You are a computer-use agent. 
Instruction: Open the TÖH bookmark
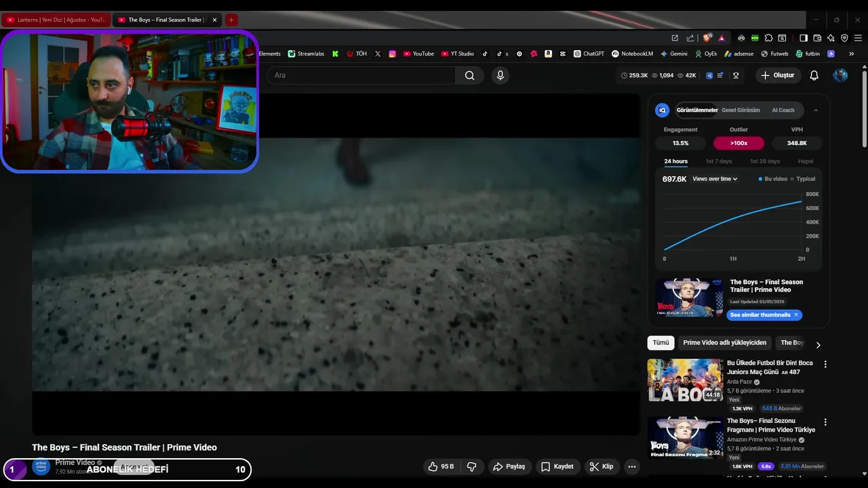pyautogui.click(x=357, y=54)
